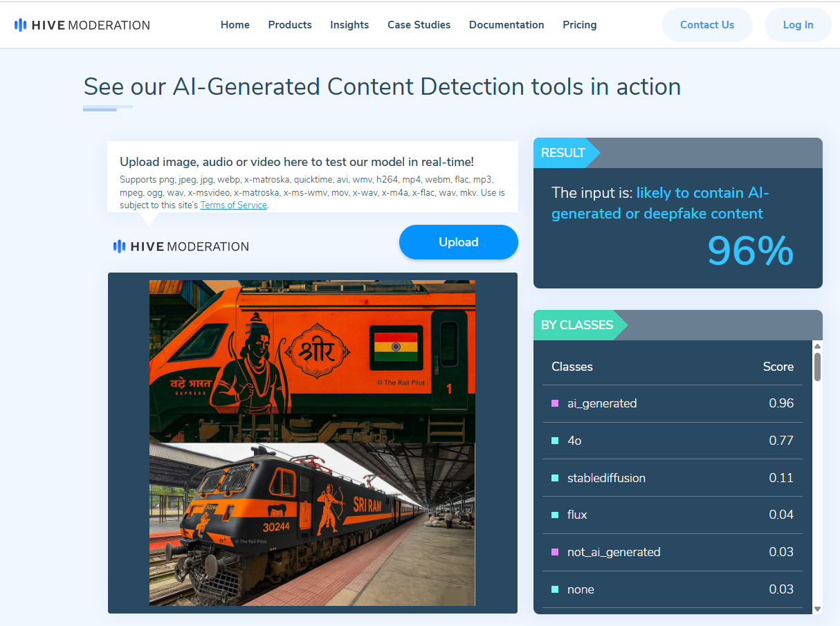The image size is (840, 626).
Task: Select the none class label
Action: (581, 589)
